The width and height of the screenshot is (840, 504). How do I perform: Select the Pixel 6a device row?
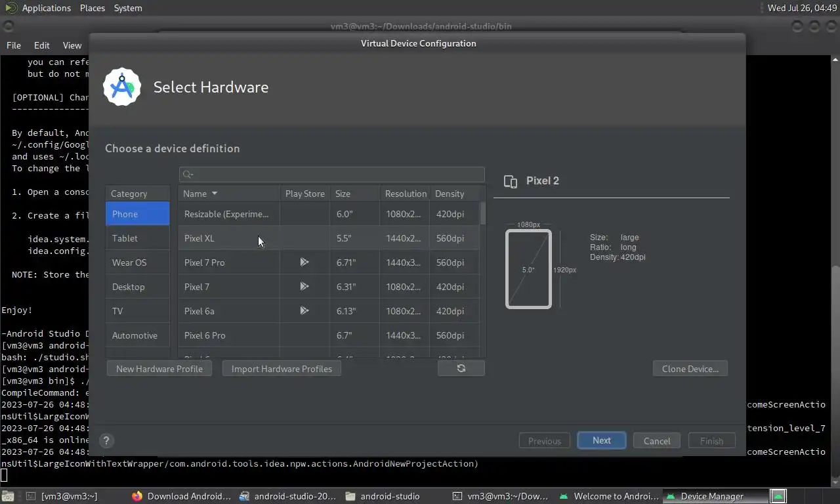[x=329, y=311]
